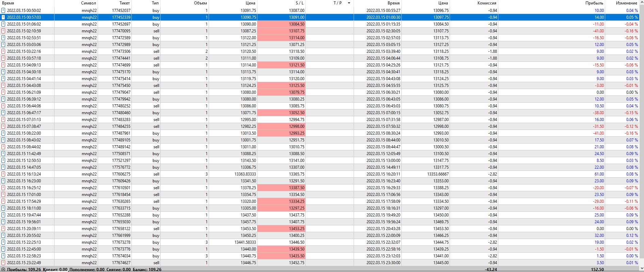Click the close time 2022.03.15 23:30:00
Screen dimensions: 644x272
click(x=383, y=263)
